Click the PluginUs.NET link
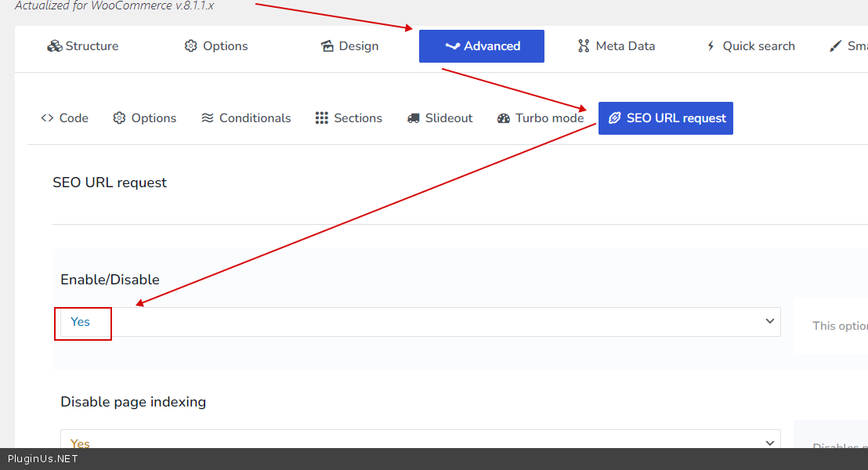 pos(42,459)
